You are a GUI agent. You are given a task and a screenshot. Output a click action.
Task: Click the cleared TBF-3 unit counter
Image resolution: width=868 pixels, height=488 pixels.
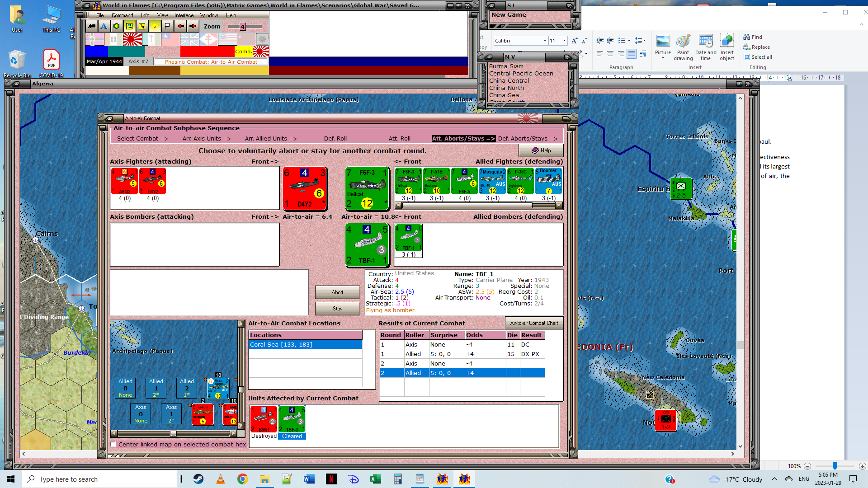(x=292, y=419)
